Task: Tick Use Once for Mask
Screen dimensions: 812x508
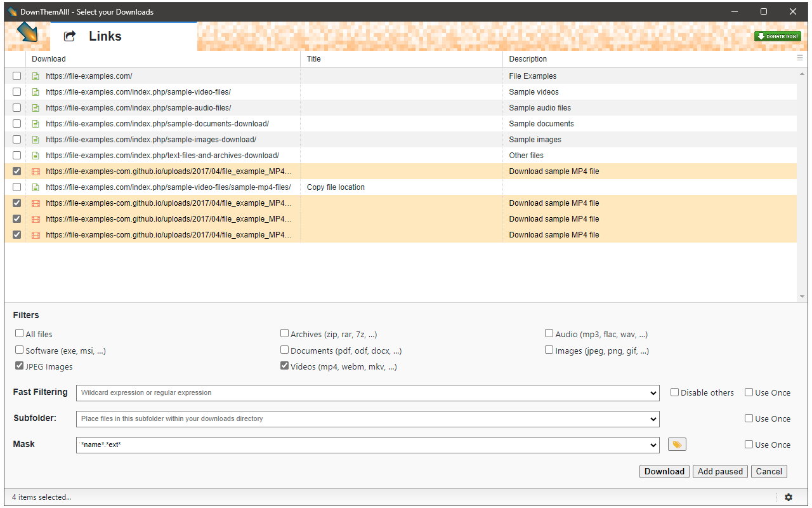Action: (749, 444)
